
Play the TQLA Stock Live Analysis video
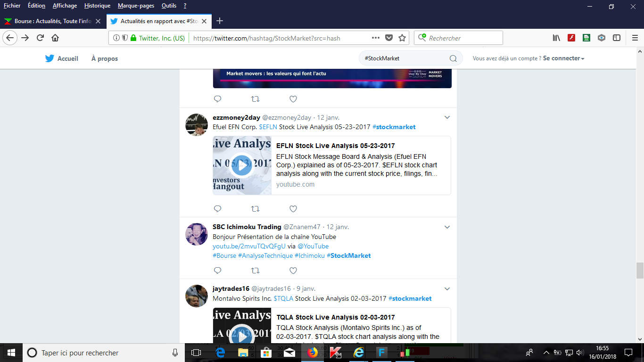(242, 336)
